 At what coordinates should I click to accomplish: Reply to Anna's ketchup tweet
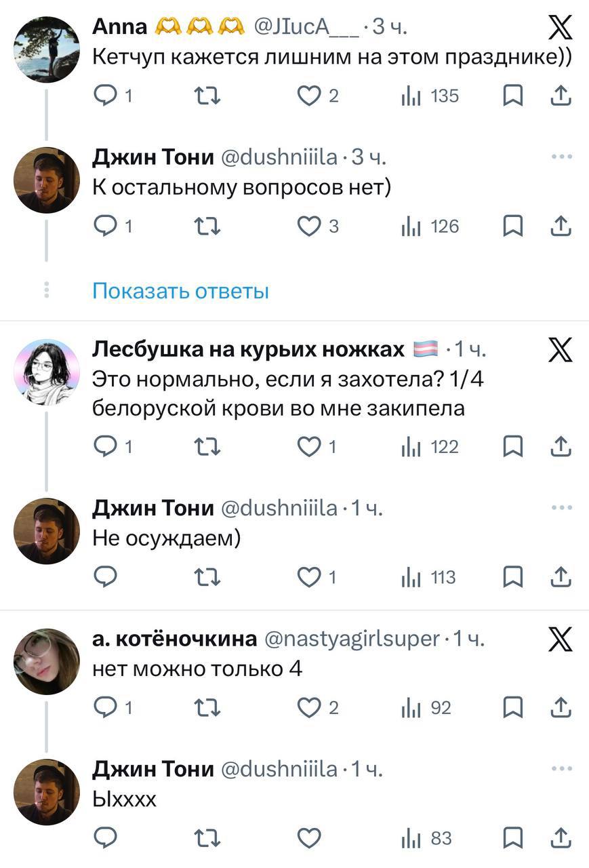(106, 96)
